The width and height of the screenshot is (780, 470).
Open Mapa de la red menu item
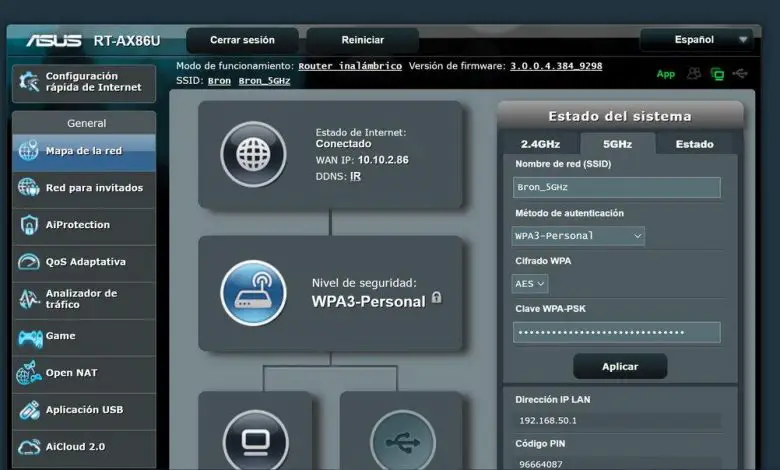coord(84,151)
